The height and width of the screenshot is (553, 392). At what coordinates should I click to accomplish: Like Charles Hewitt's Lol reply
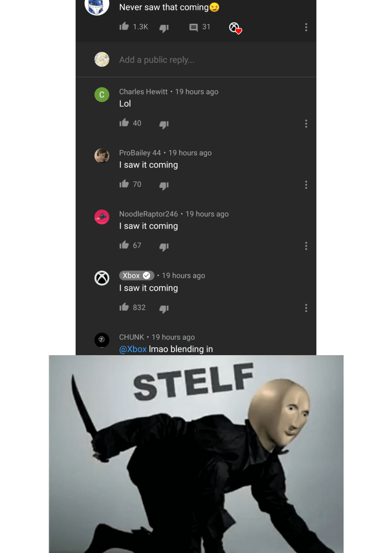point(124,123)
